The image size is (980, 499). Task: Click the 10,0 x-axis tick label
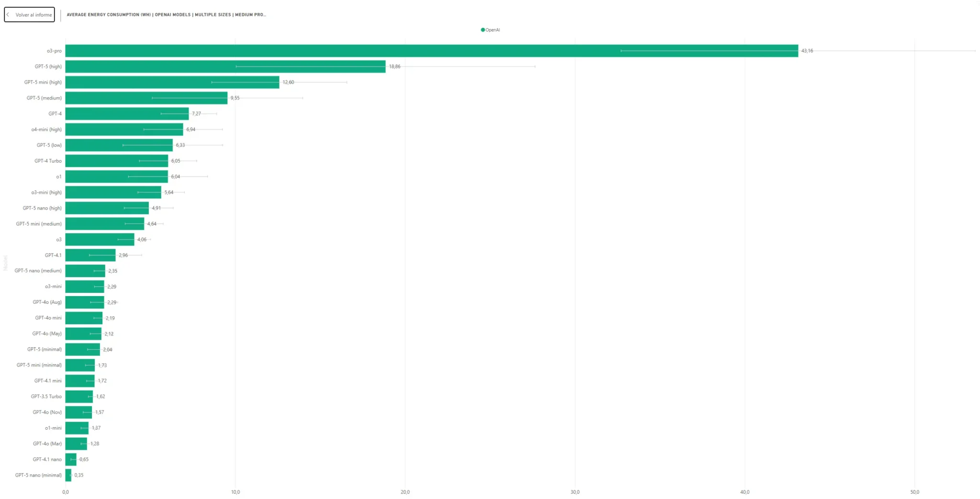click(235, 492)
